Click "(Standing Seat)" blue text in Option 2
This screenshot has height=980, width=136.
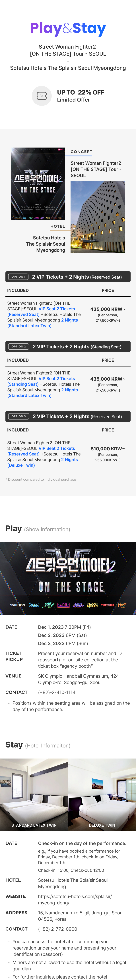[23, 384]
